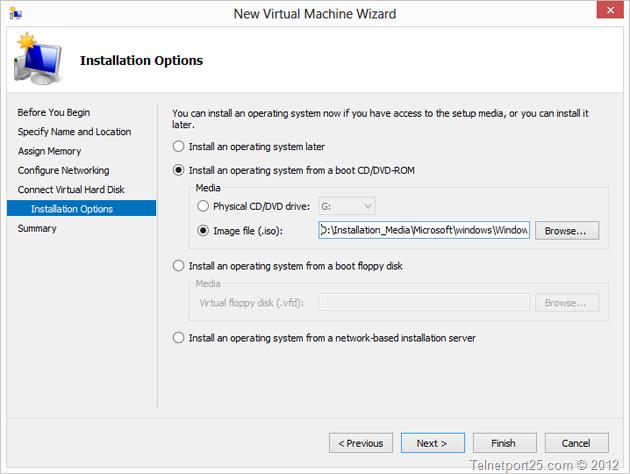Browse for an ISO image file

click(567, 231)
